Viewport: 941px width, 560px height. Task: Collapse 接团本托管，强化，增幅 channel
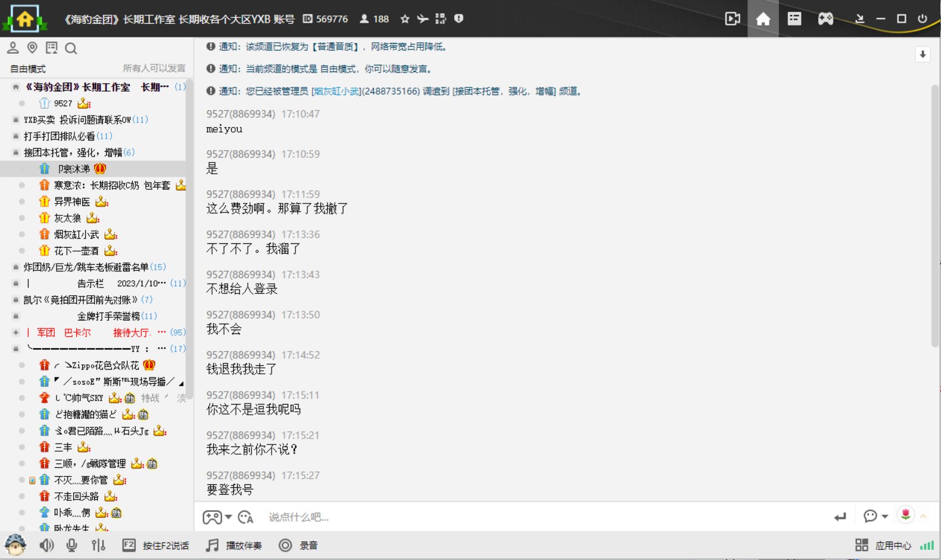pos(16,152)
